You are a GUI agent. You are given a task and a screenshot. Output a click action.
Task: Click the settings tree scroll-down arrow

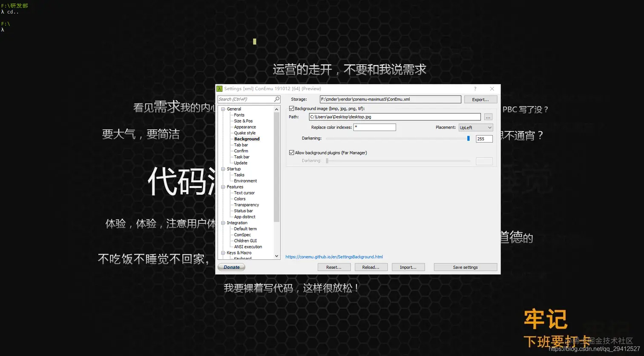(x=277, y=256)
